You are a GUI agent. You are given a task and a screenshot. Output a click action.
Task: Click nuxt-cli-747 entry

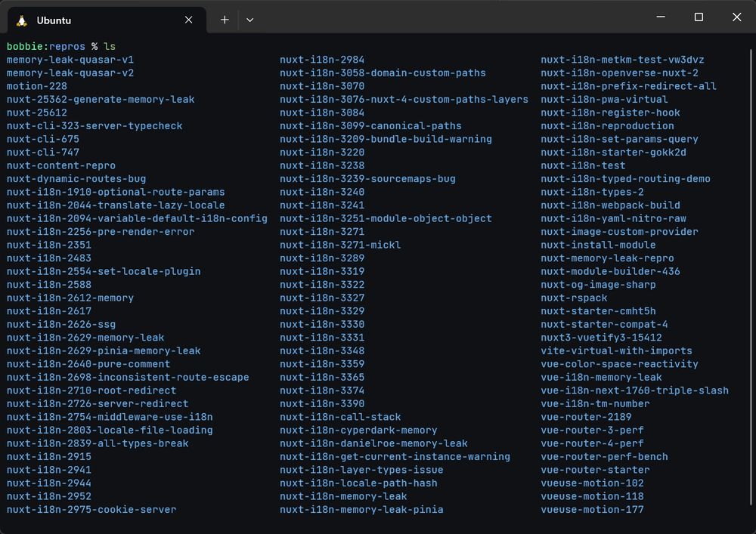43,152
